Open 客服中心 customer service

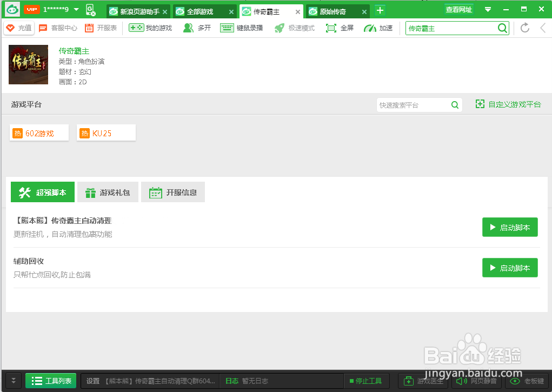[58, 28]
